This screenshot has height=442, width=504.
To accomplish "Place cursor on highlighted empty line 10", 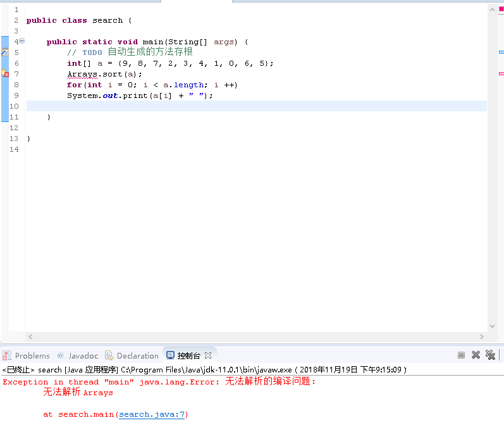I will point(257,106).
